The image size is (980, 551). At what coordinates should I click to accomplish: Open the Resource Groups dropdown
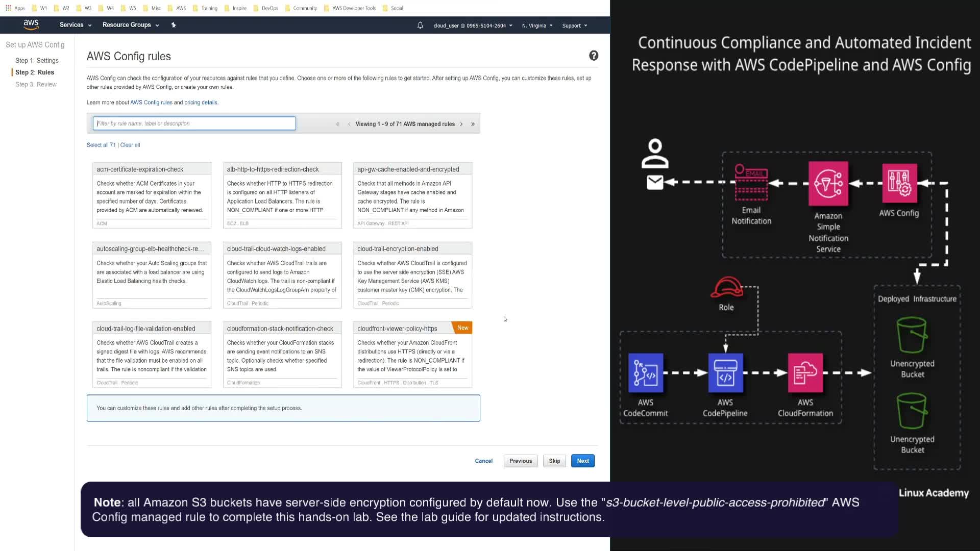tap(131, 25)
